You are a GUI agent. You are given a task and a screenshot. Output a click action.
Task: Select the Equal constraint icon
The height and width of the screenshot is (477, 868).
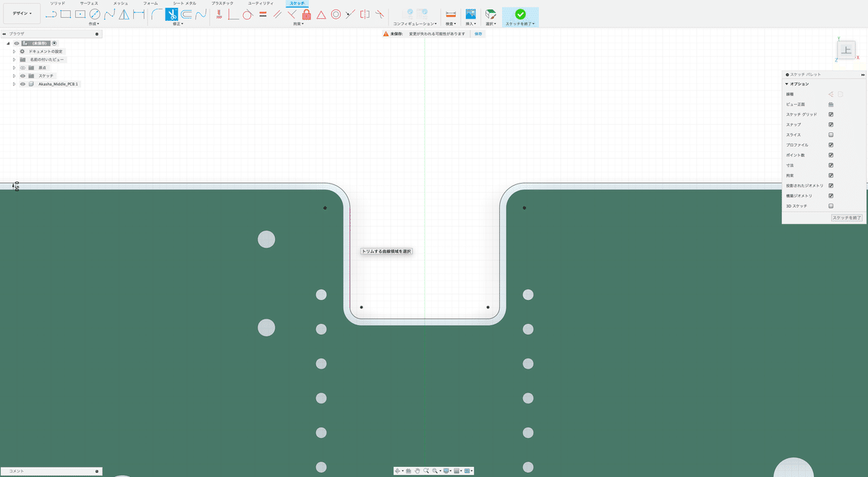(263, 14)
